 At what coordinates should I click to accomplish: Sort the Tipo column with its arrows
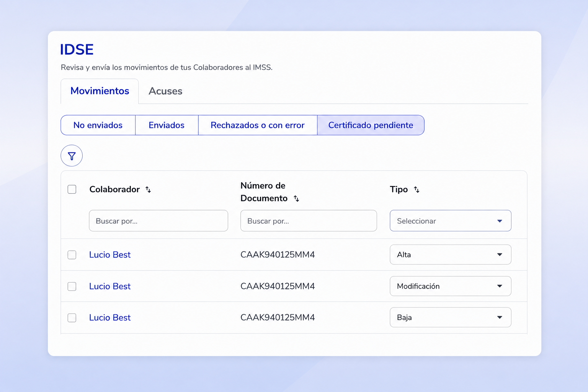click(416, 189)
